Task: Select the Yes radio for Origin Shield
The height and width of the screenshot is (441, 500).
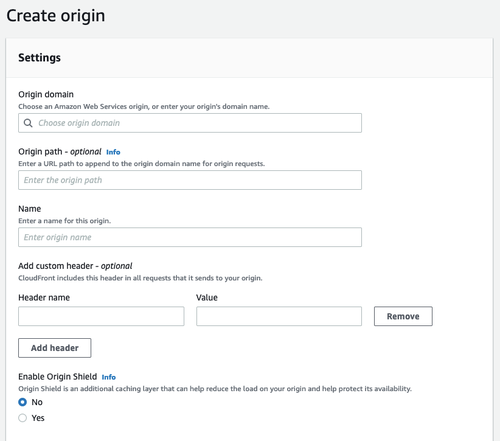Action: (x=22, y=418)
